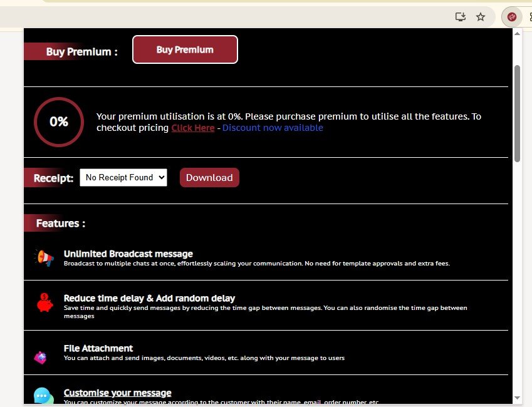
Task: Click the install app icon in address bar
Action: [x=461, y=17]
